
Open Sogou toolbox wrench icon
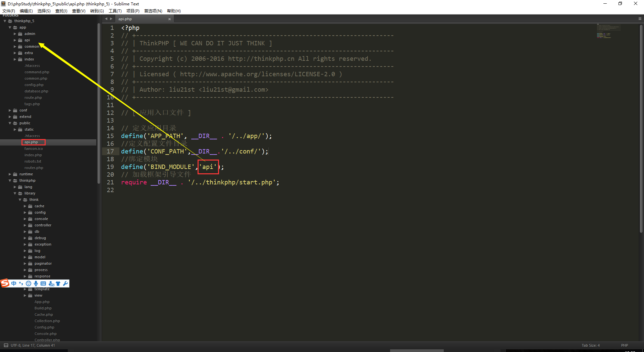(65, 283)
